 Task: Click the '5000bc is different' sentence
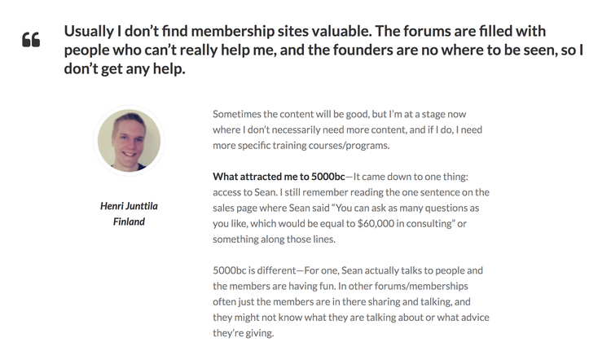pyautogui.click(x=254, y=270)
